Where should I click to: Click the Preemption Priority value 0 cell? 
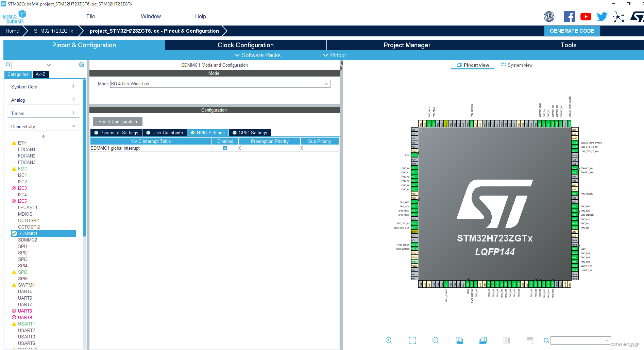pyautogui.click(x=269, y=148)
